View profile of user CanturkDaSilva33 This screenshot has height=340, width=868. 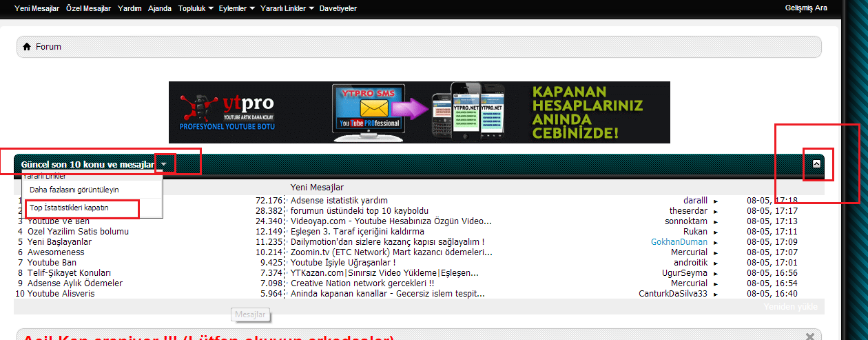pyautogui.click(x=673, y=294)
